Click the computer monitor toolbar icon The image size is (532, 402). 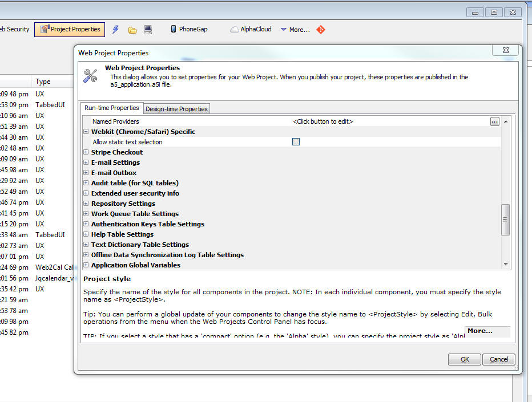coord(148,30)
